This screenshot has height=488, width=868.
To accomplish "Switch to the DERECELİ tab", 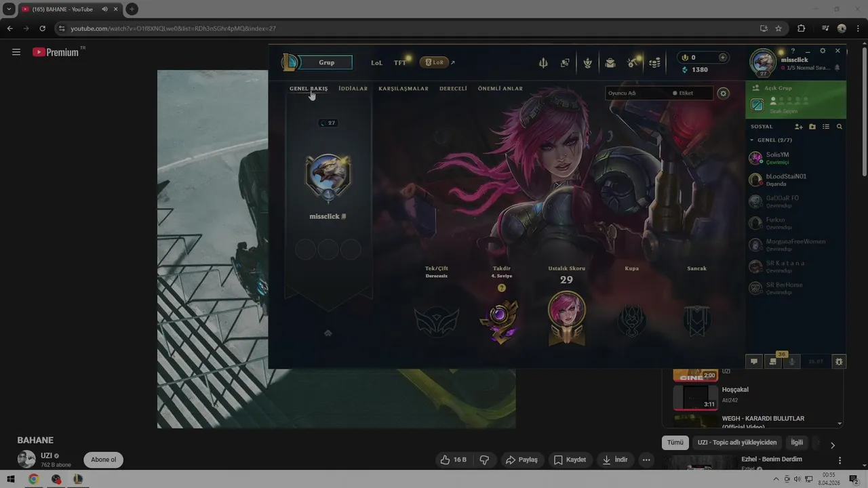I will 453,89.
